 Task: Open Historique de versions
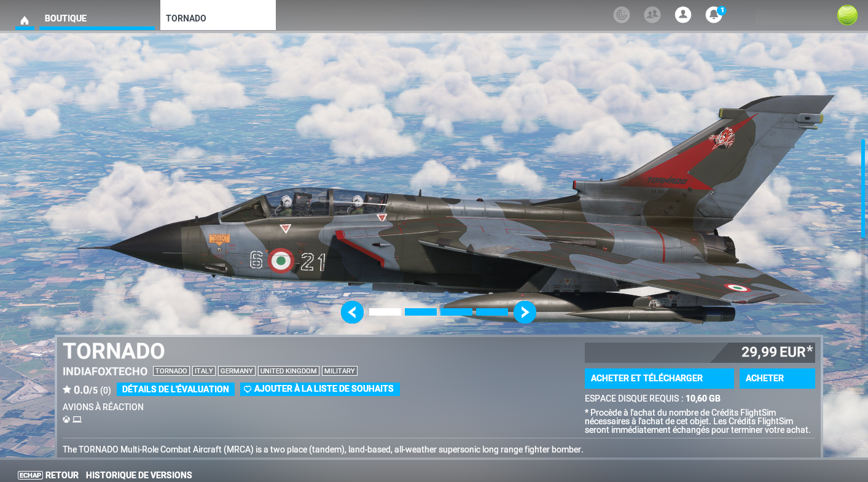[x=139, y=475]
